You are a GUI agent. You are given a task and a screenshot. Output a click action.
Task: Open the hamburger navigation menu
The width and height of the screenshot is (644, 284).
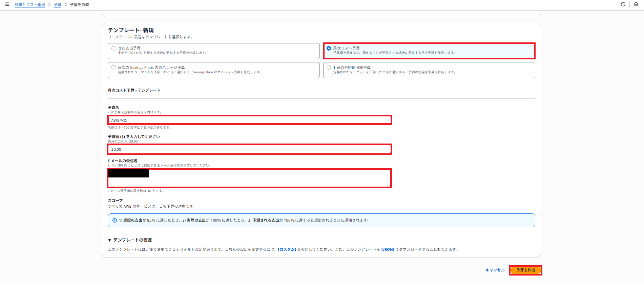tap(7, 4)
